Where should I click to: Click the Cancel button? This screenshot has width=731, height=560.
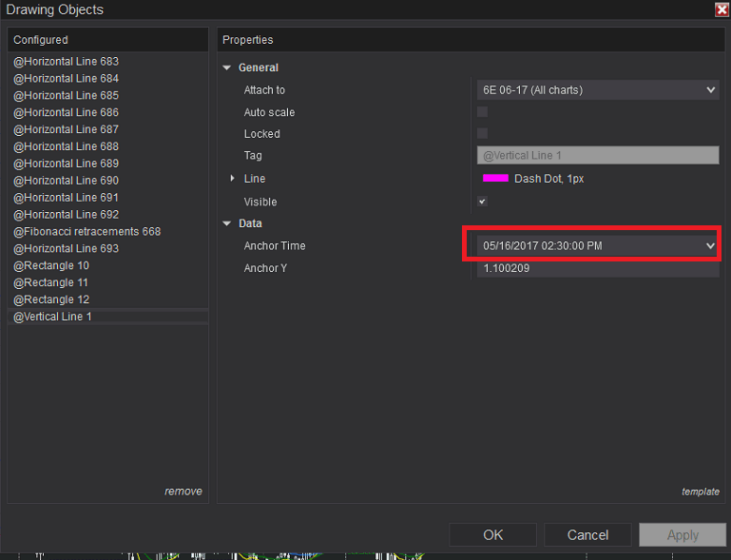click(x=587, y=535)
